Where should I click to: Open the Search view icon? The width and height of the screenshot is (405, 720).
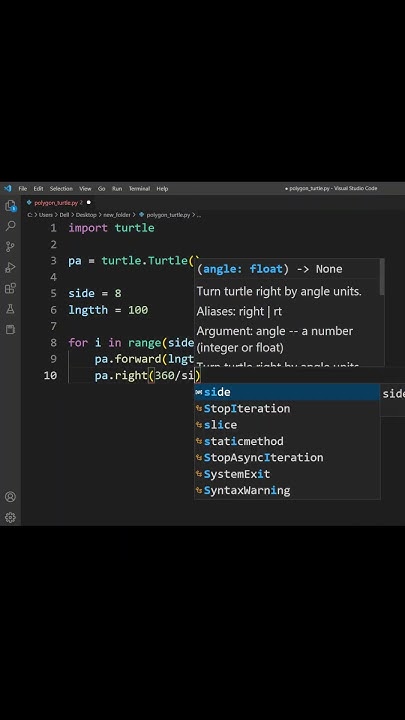[x=10, y=226]
